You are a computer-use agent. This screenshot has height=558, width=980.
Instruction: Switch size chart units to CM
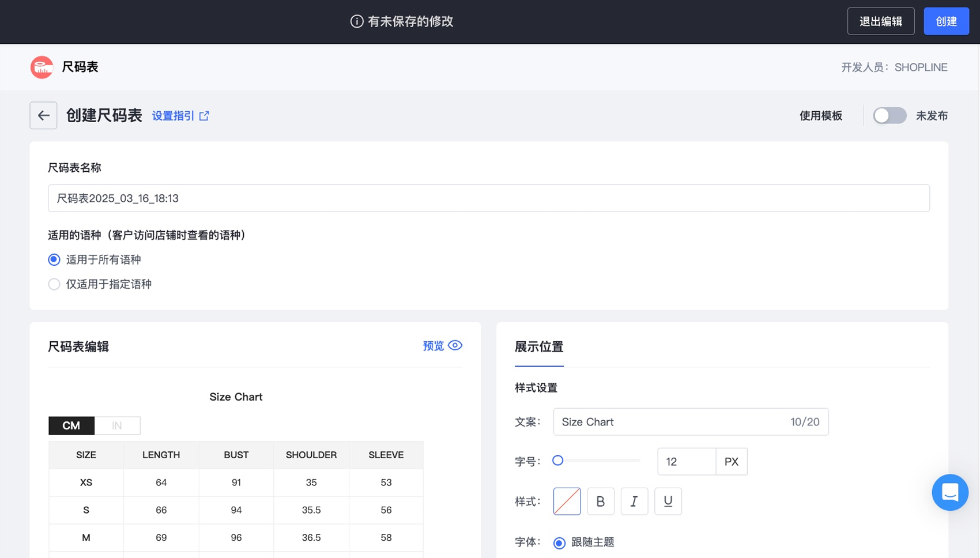click(71, 425)
